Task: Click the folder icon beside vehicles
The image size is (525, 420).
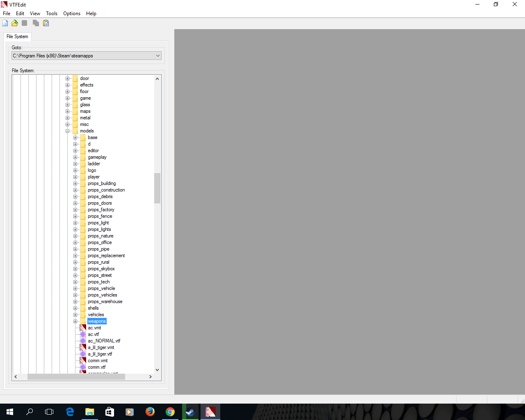Action: coord(83,315)
